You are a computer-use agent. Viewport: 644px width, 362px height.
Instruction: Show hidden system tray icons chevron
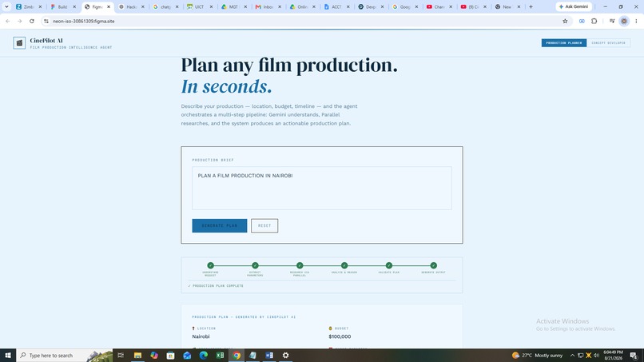[572, 355]
